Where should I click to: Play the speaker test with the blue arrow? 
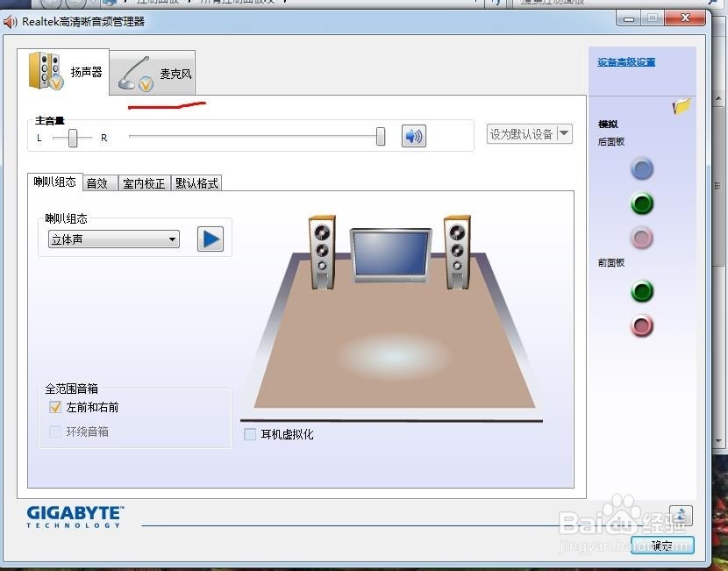pyautogui.click(x=211, y=239)
